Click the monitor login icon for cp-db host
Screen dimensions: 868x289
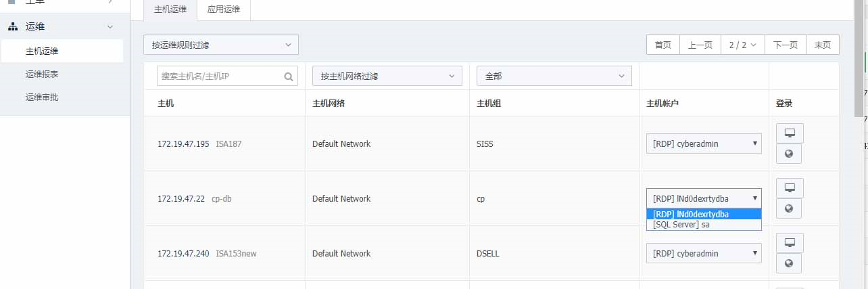(789, 187)
